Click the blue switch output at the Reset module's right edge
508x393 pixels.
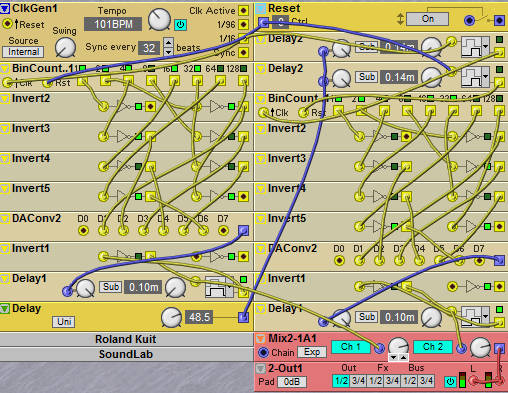pos(499,21)
